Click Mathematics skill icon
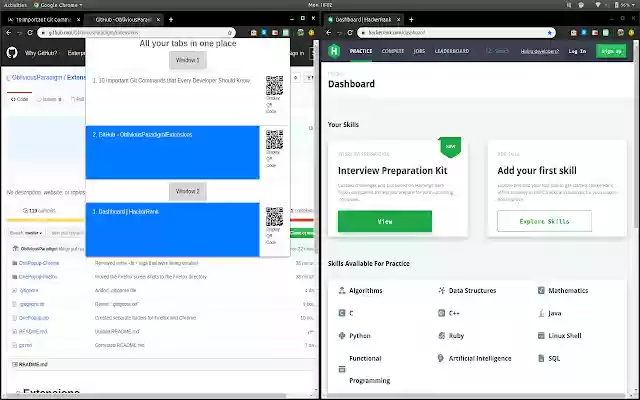This screenshot has width=640, height=400. pyautogui.click(x=541, y=290)
